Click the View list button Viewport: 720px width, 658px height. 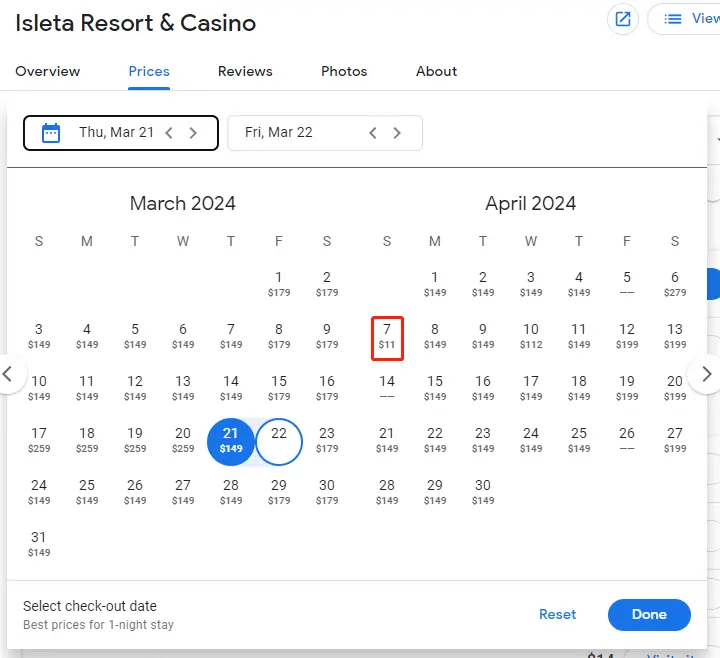(684, 19)
